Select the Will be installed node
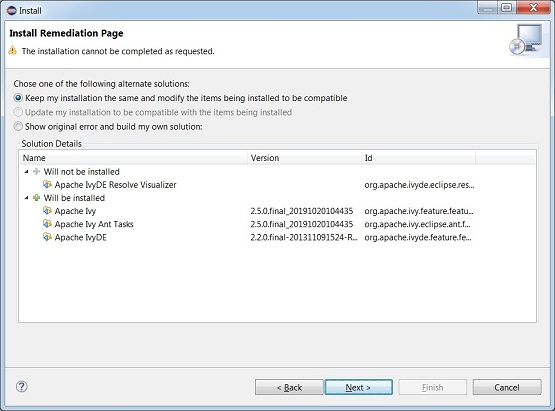The image size is (555, 411). click(74, 198)
